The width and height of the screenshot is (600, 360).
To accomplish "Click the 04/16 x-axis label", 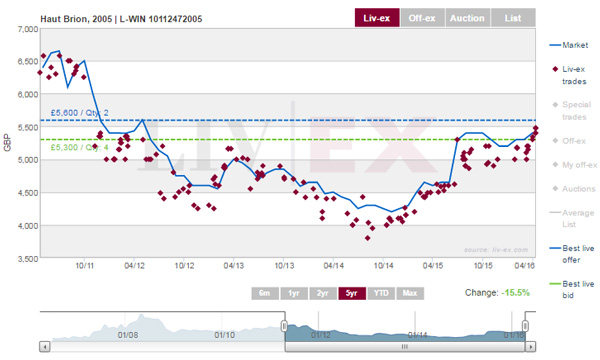I will tap(524, 266).
